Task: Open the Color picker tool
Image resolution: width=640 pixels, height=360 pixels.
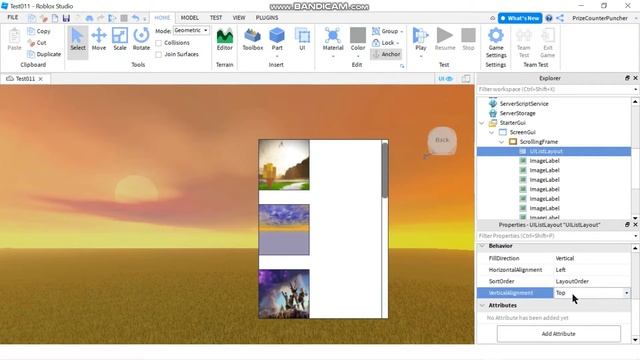Action: coord(358,40)
